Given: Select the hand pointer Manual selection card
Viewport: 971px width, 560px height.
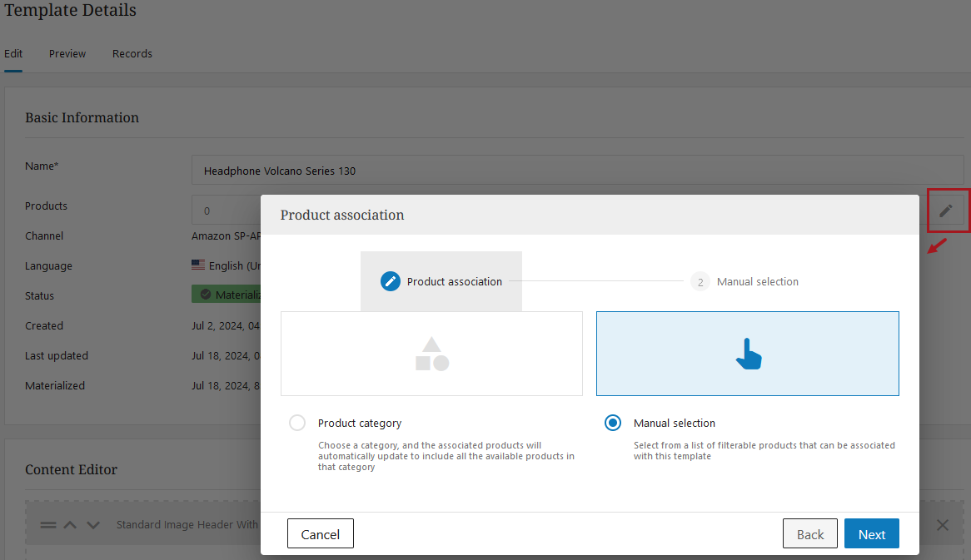Looking at the screenshot, I should (x=747, y=354).
